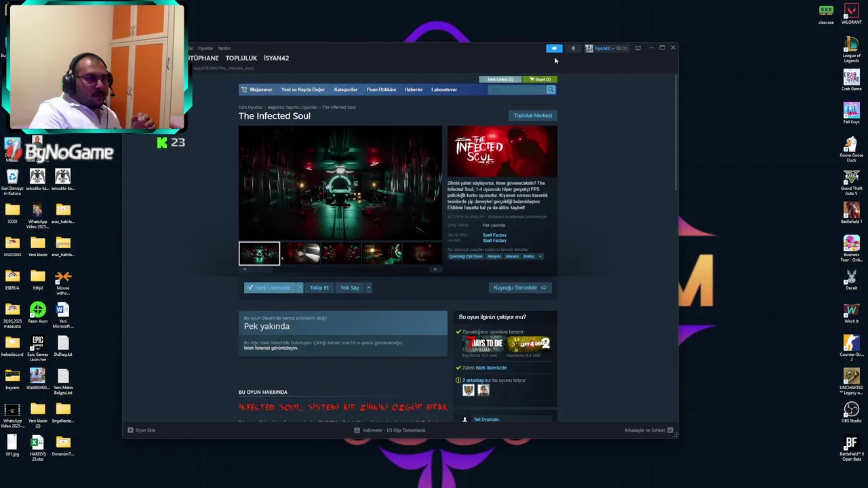Click the Oyun Ekle plus icon
Screen dimensions: 868x488
130,430
